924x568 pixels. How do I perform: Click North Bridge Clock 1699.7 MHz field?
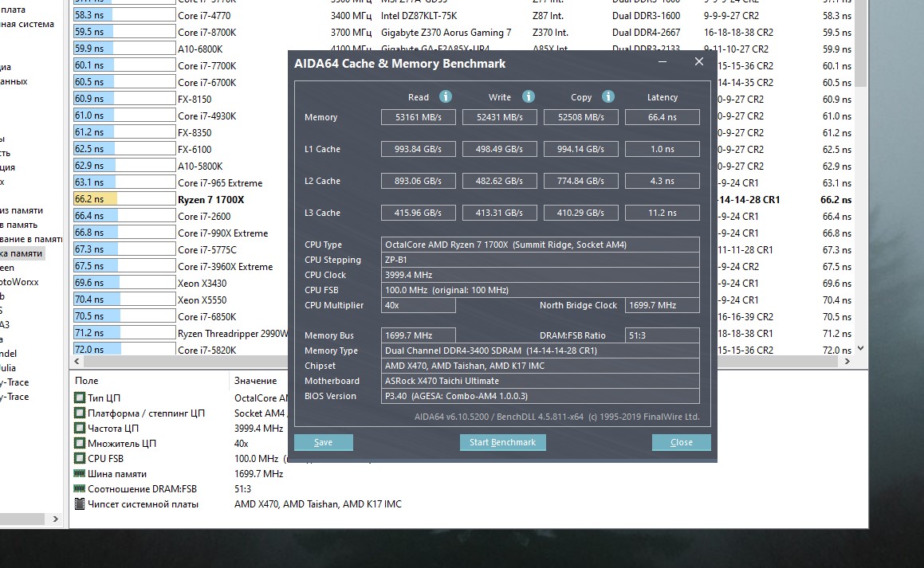tap(663, 305)
